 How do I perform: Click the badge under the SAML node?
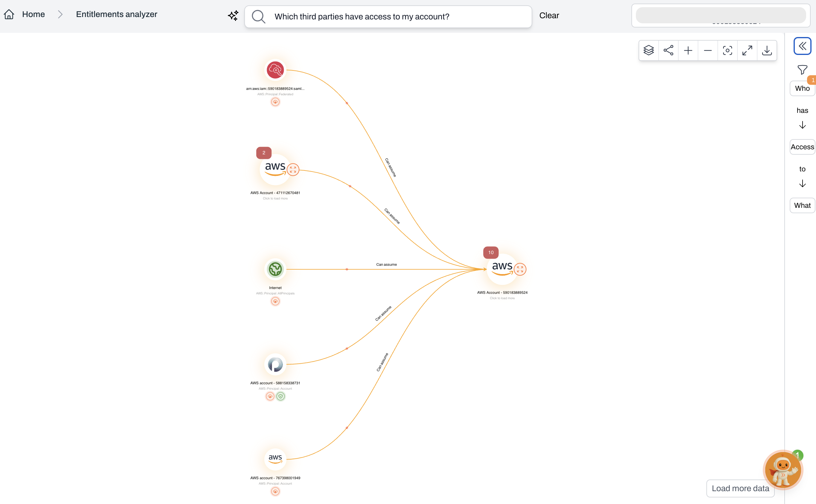(275, 102)
